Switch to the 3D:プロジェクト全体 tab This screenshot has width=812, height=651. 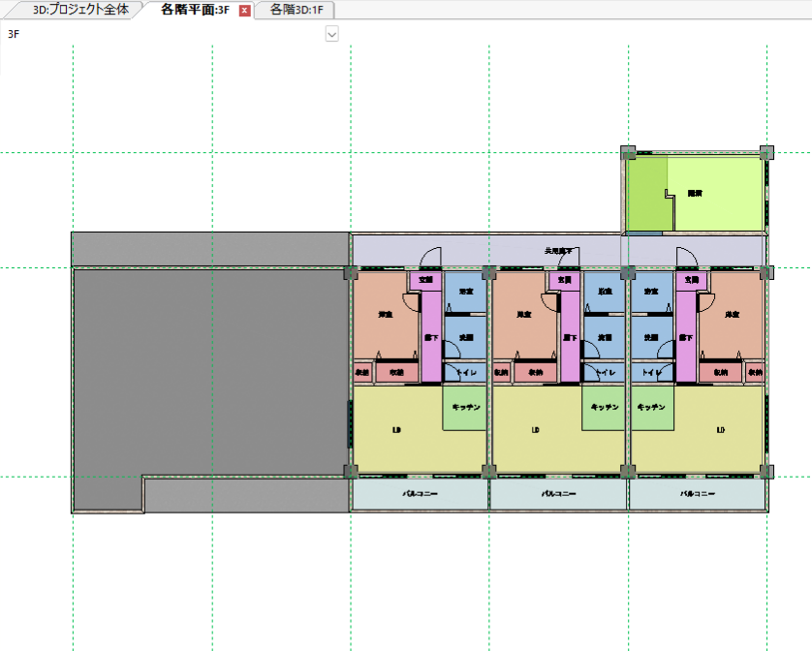[x=80, y=10]
